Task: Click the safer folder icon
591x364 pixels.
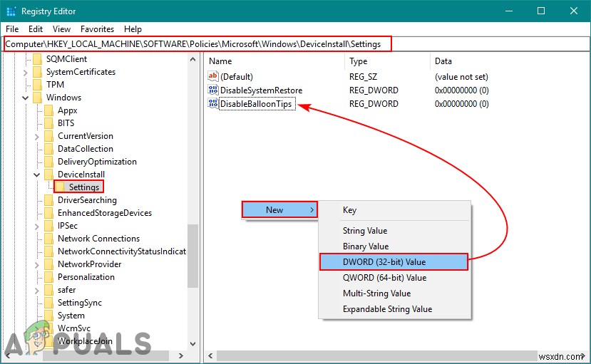Action: 48,289
